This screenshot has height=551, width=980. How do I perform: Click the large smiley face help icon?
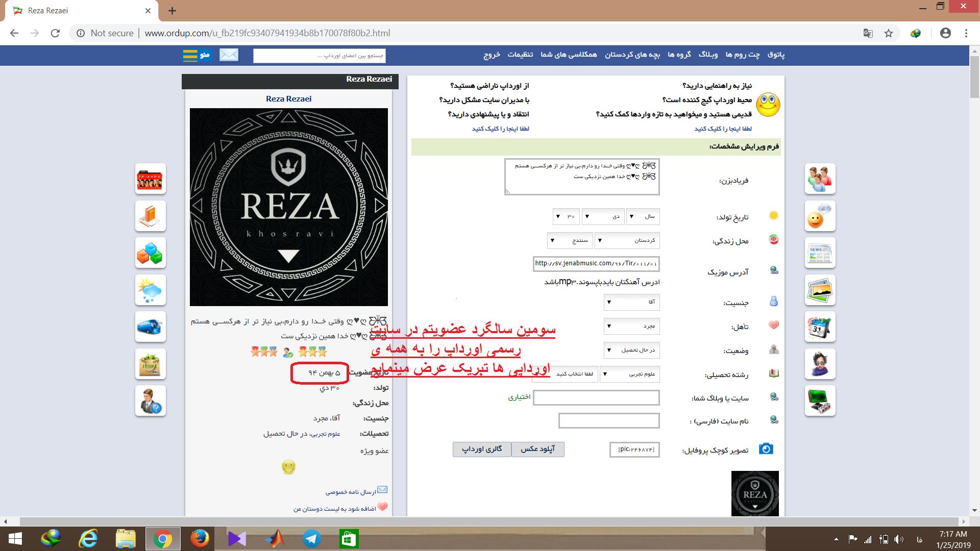[768, 105]
